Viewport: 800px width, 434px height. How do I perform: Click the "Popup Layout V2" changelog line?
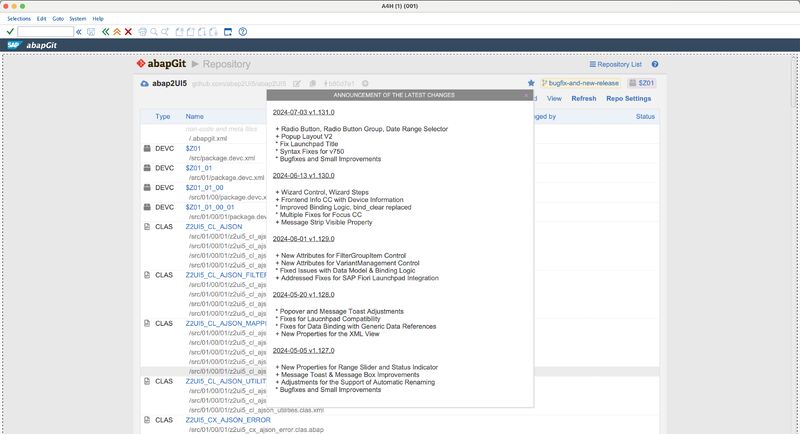point(304,137)
